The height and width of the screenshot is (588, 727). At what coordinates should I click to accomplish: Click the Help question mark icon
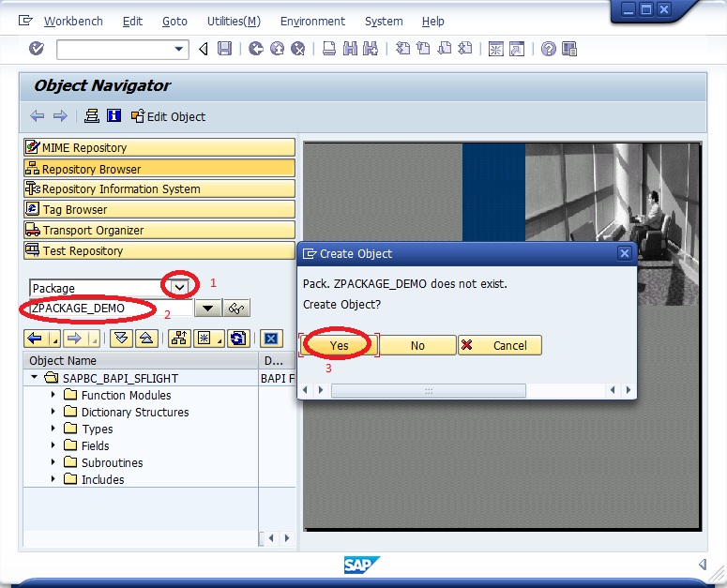(x=549, y=49)
